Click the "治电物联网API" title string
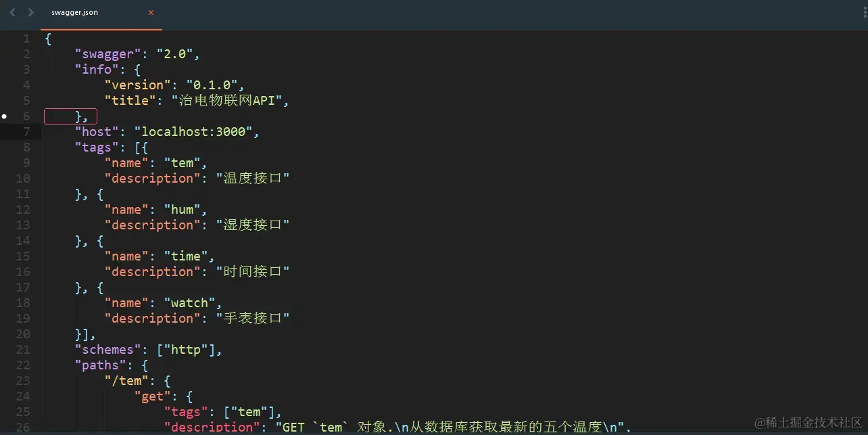 [227, 101]
